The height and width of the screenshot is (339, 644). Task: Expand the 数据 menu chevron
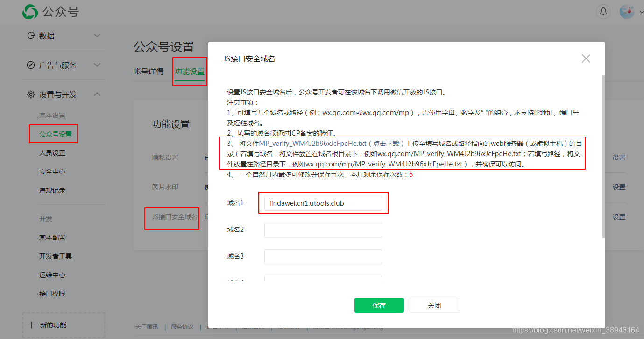(x=97, y=36)
